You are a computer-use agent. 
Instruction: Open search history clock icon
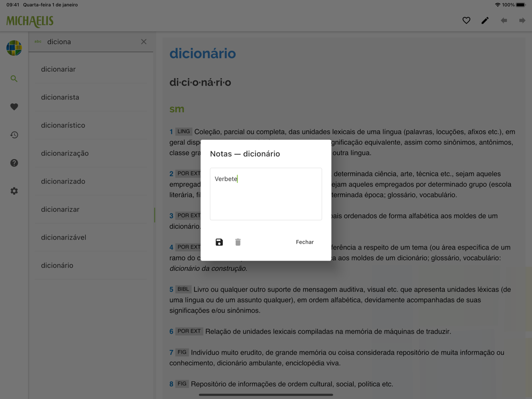click(14, 135)
